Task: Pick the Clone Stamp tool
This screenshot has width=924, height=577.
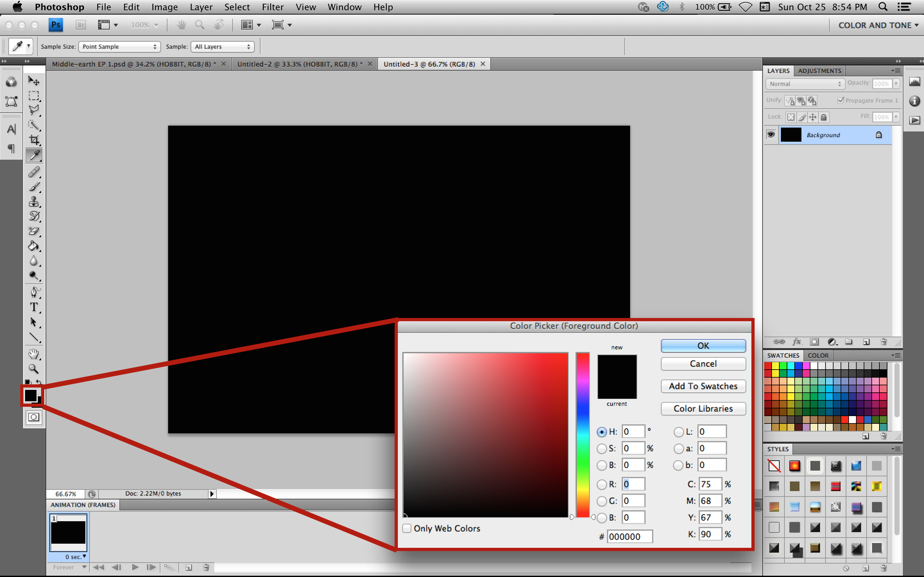Action: pyautogui.click(x=34, y=202)
